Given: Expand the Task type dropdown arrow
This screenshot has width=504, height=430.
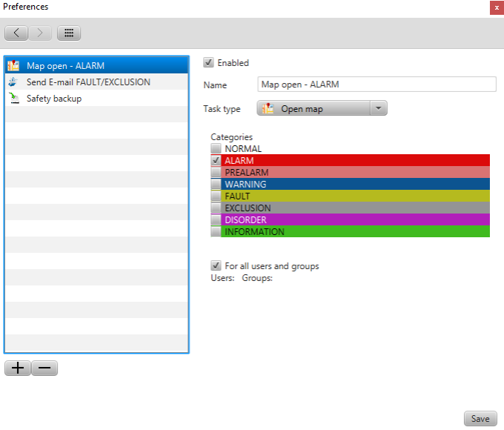Looking at the screenshot, I should [x=377, y=109].
